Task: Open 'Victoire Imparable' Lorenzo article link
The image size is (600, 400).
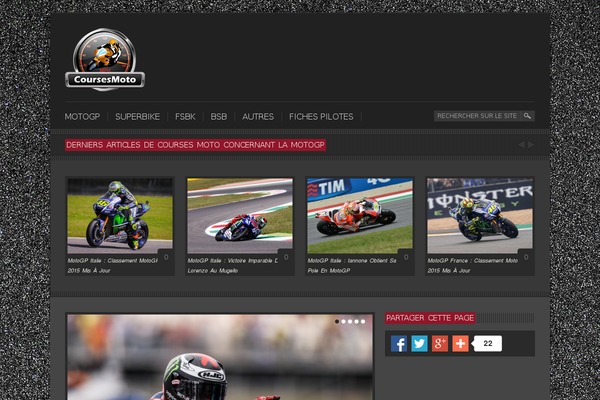Action: (233, 266)
